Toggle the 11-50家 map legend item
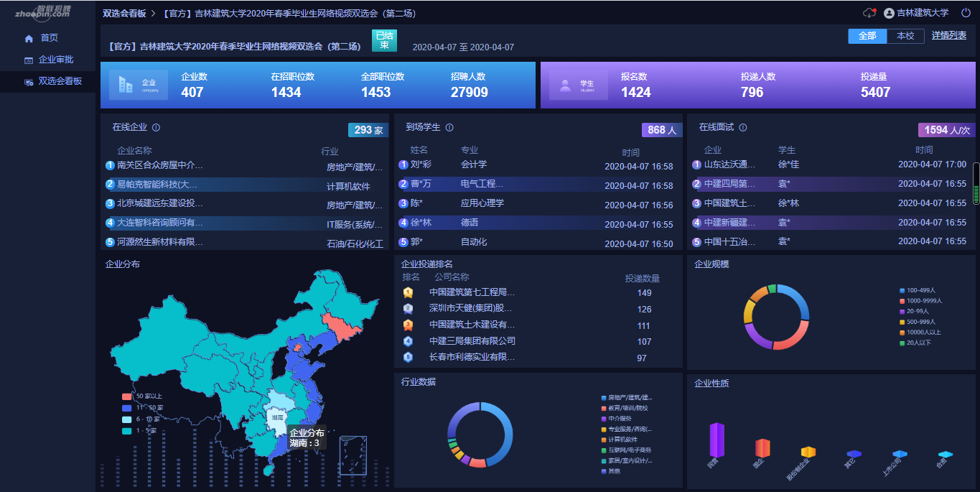 [143, 408]
